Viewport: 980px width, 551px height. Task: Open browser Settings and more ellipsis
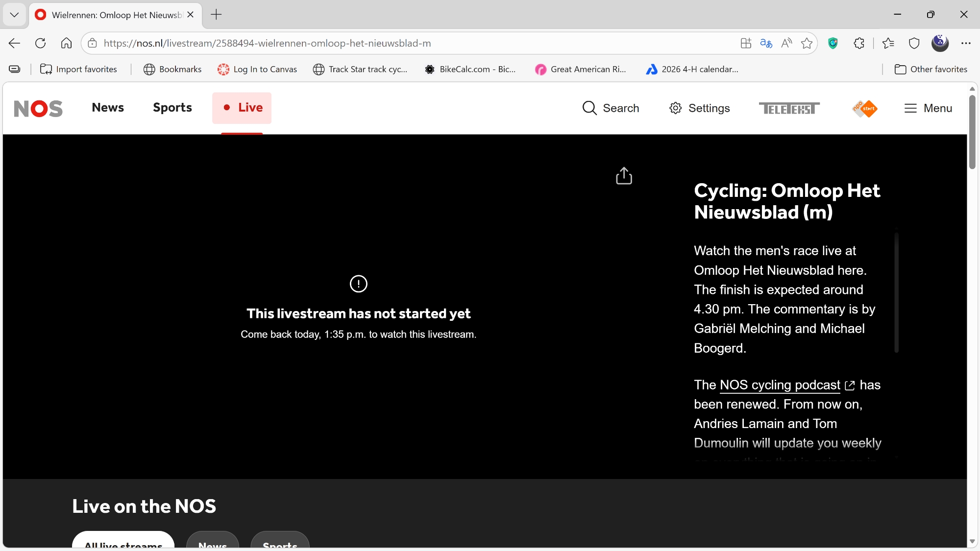(x=966, y=43)
